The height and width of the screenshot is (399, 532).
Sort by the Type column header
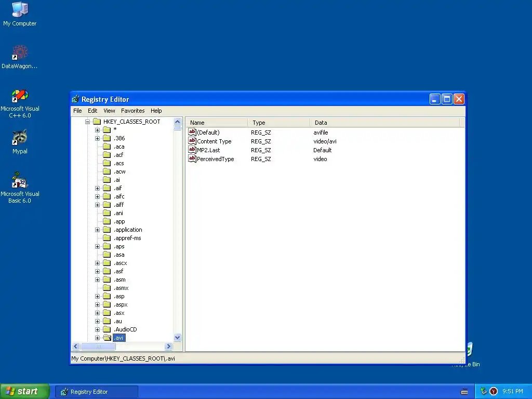279,123
